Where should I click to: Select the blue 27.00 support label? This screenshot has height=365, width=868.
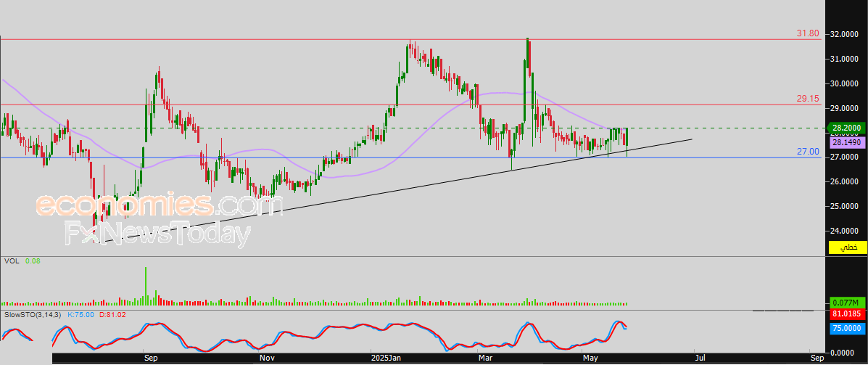[x=809, y=151]
